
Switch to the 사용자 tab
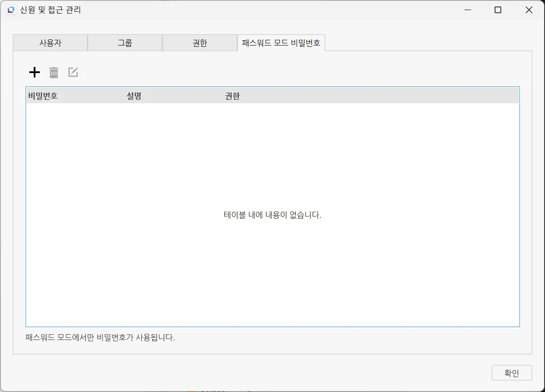click(50, 43)
